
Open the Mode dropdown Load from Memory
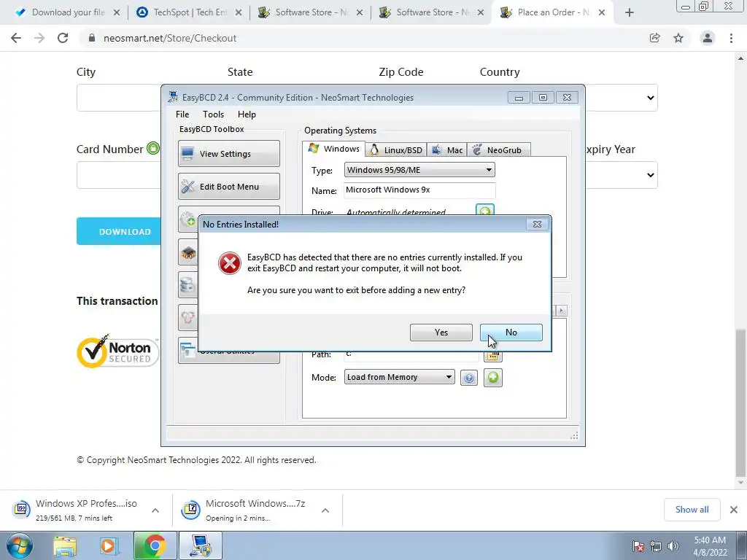pyautogui.click(x=399, y=377)
